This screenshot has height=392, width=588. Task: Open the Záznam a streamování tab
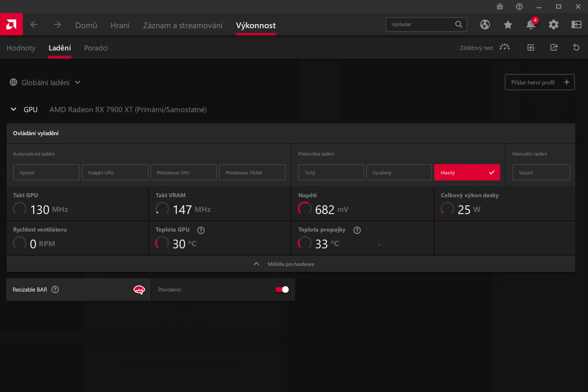(x=183, y=25)
